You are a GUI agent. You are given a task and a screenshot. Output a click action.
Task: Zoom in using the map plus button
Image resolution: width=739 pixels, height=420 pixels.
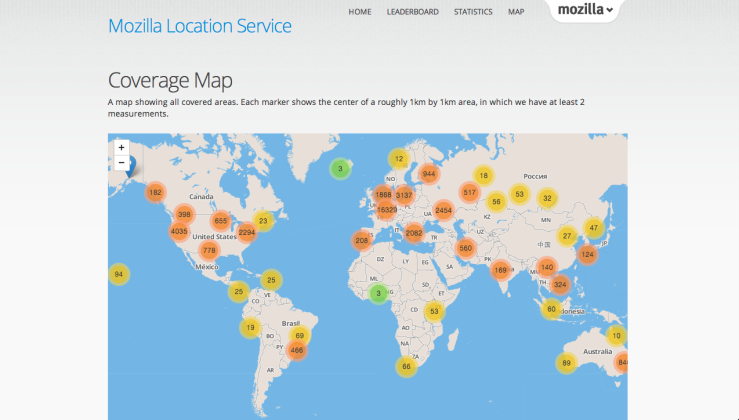pos(122,148)
